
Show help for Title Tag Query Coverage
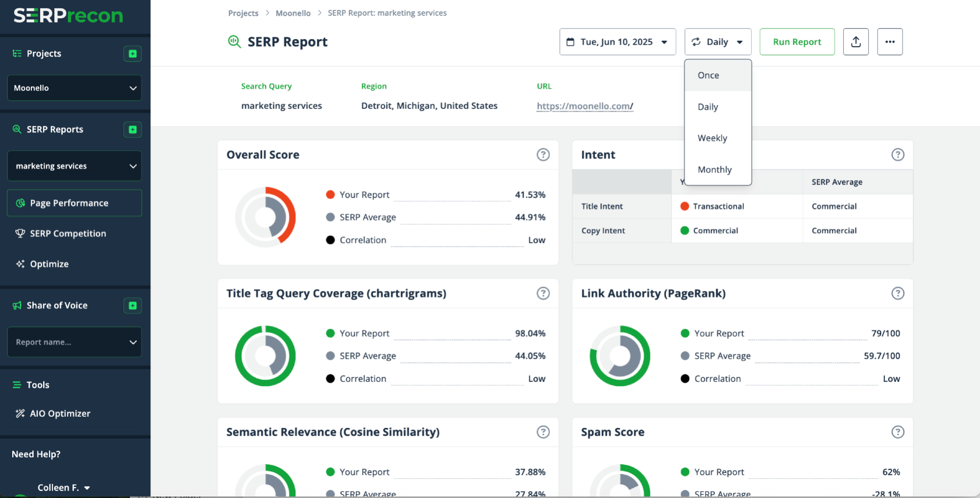(x=543, y=293)
